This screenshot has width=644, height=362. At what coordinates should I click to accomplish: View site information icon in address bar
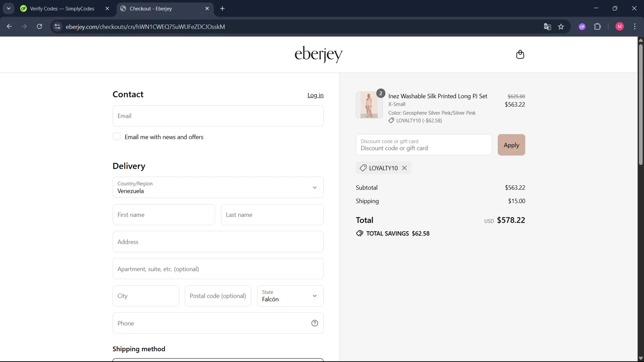[57, 27]
